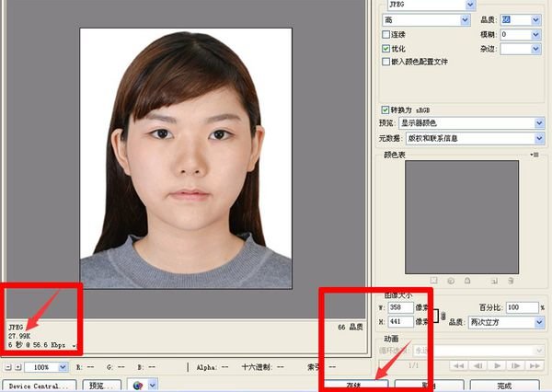Click the 27.99K file size text
This screenshot has height=392, width=552.
[x=19, y=336]
